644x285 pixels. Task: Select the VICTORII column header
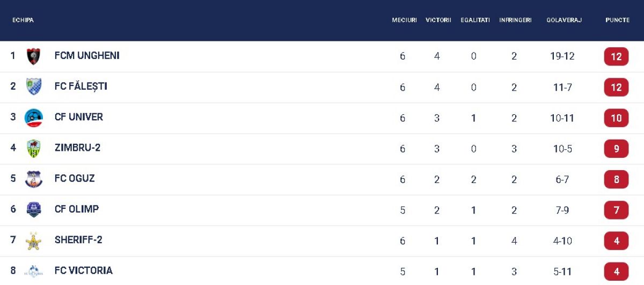(x=438, y=20)
